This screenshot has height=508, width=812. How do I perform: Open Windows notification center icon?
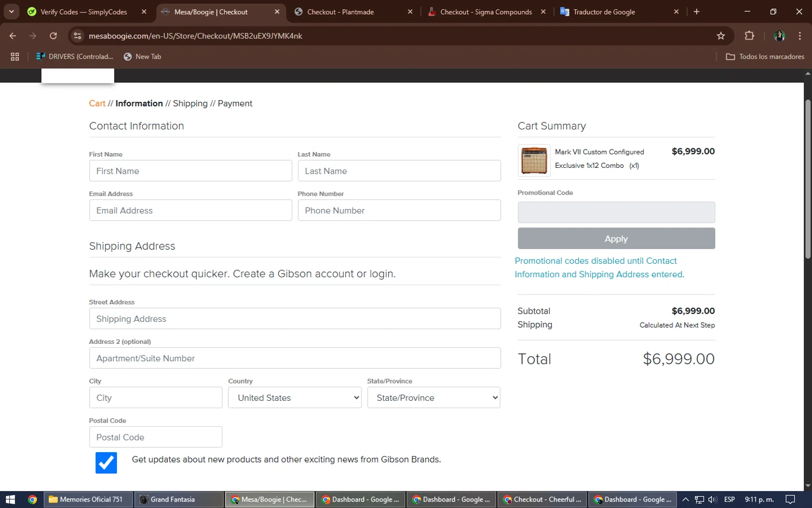point(790,499)
